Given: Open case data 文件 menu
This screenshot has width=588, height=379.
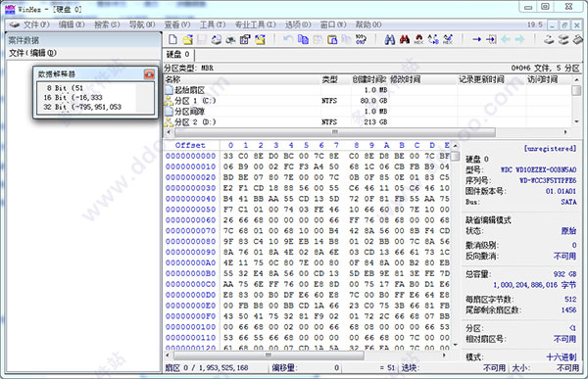Looking at the screenshot, I should coord(17,53).
